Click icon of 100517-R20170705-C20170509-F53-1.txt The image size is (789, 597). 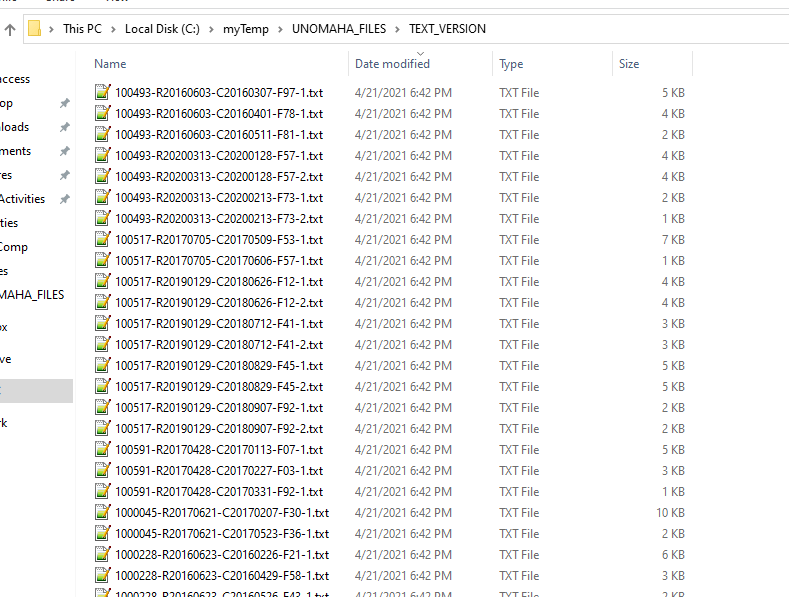[103, 239]
